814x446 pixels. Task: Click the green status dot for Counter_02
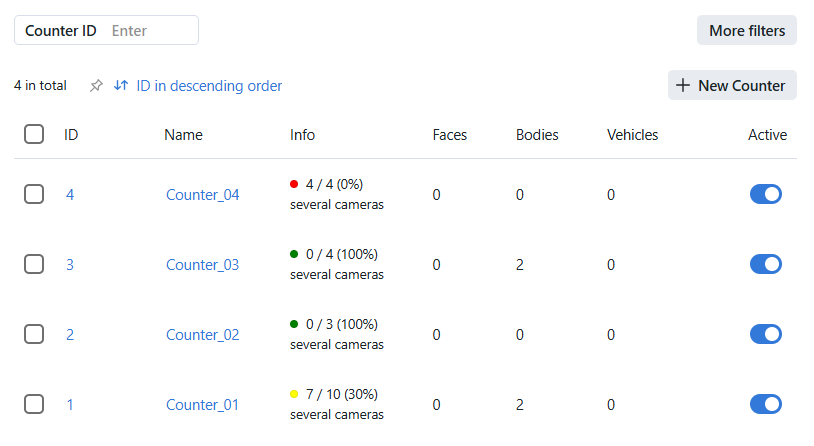[294, 324]
